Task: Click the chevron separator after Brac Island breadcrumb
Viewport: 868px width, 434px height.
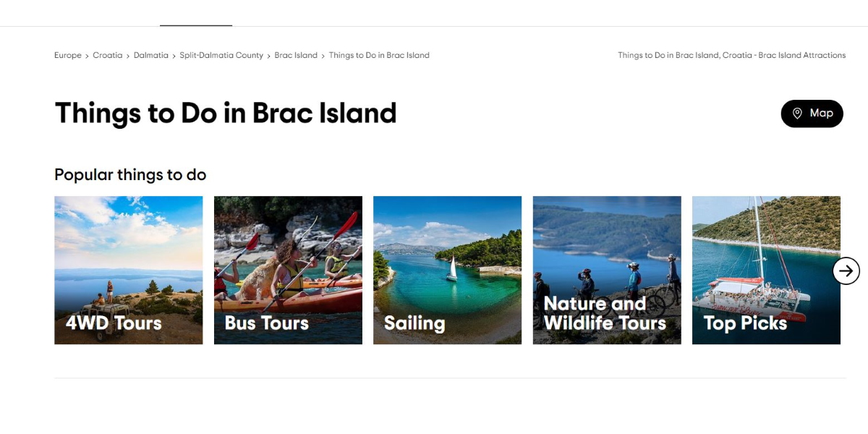Action: (323, 56)
